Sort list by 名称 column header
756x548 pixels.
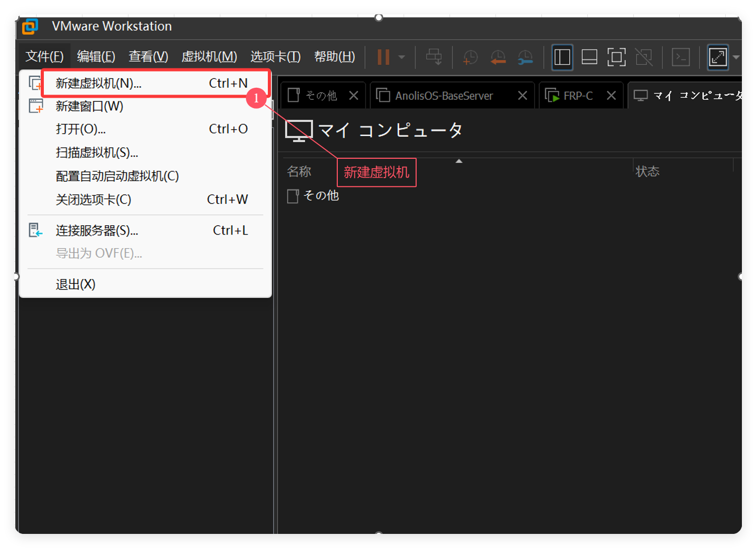click(x=299, y=171)
